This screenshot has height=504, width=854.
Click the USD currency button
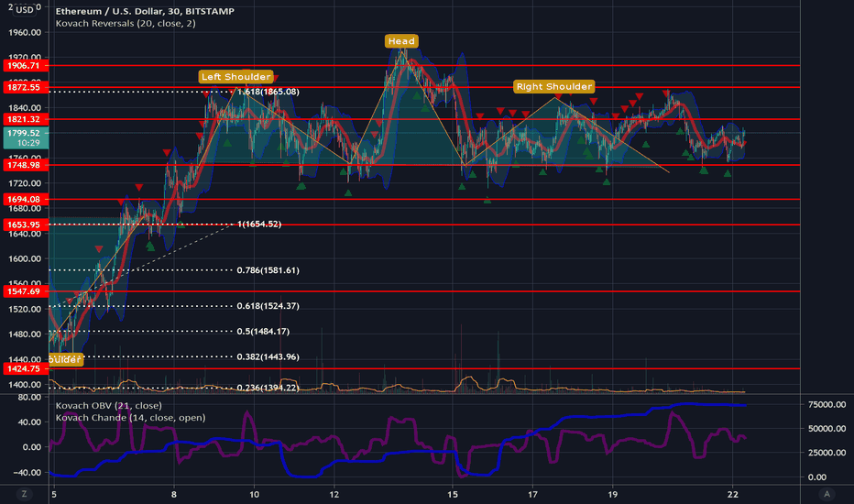click(25, 9)
